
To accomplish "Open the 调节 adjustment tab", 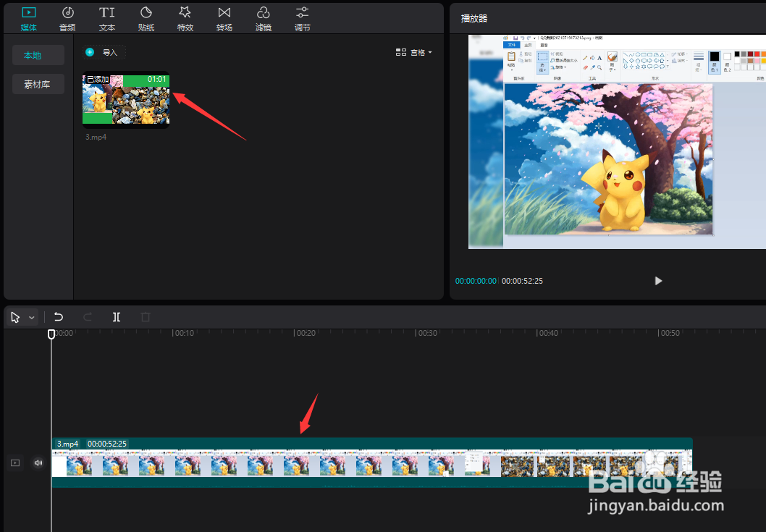I will (303, 19).
